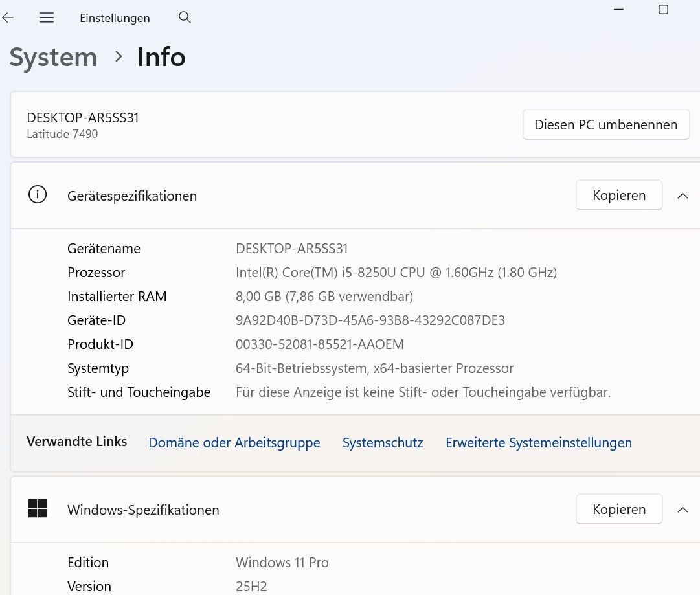
Task: Collapse the Gerätespezifikationen section chevron
Action: pyautogui.click(x=683, y=196)
